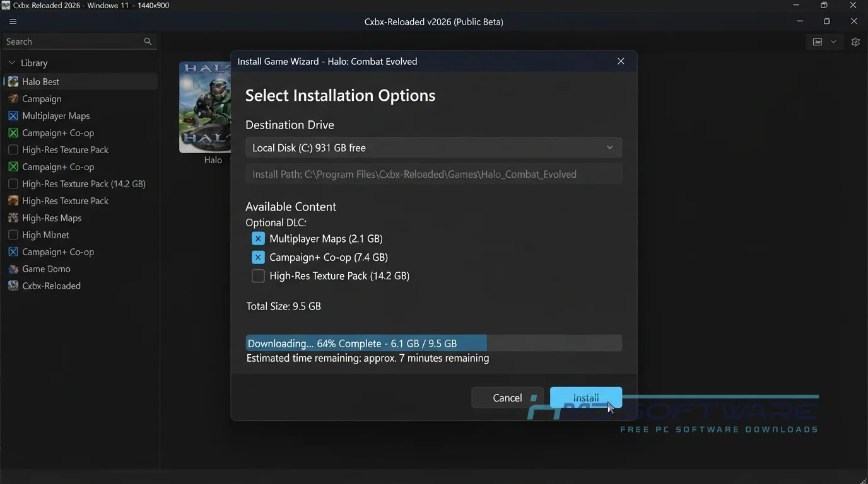Click the Cancel button

(507, 398)
